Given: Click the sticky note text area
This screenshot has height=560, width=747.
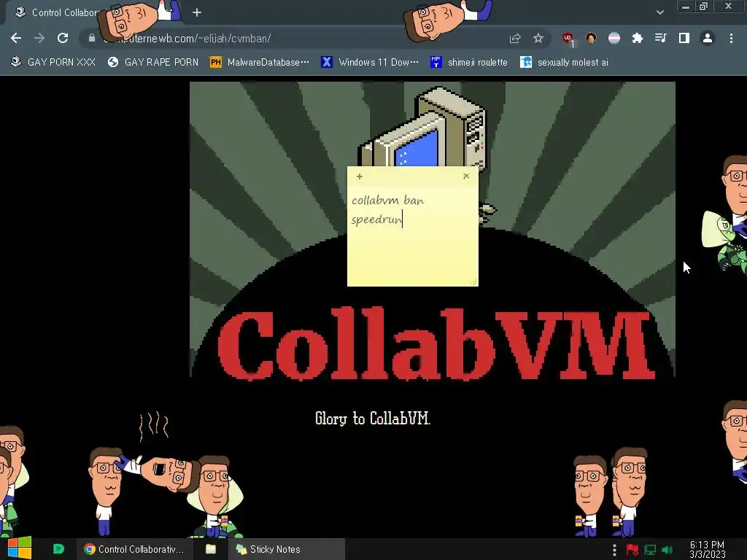Looking at the screenshot, I should [413, 234].
